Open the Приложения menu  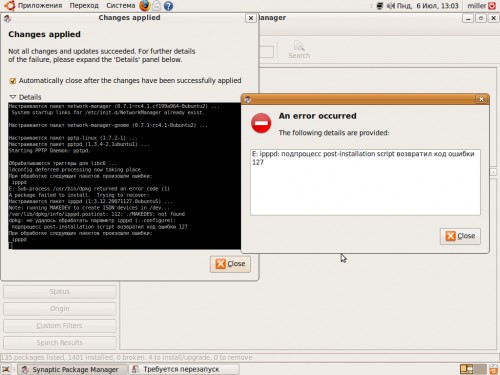(x=40, y=6)
